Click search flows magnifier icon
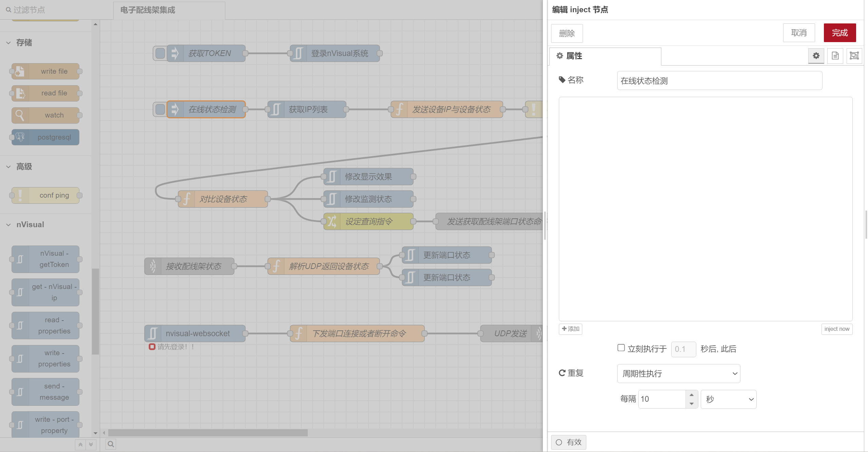868x452 pixels. click(111, 444)
